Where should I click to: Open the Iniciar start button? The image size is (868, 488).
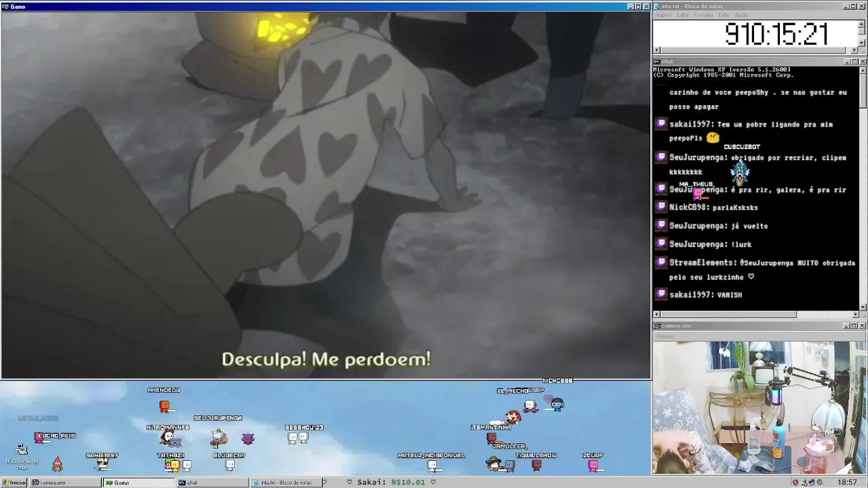(x=14, y=483)
